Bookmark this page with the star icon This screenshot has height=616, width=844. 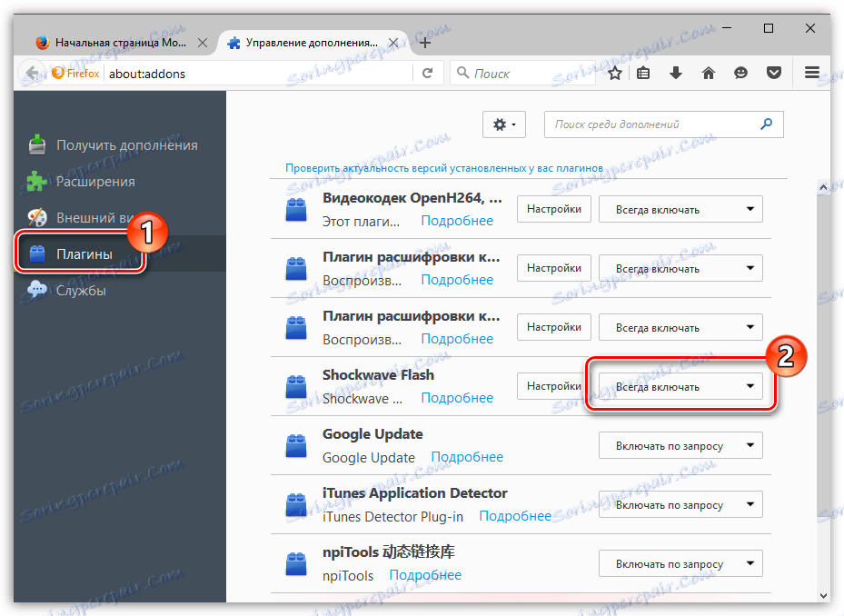click(x=615, y=73)
